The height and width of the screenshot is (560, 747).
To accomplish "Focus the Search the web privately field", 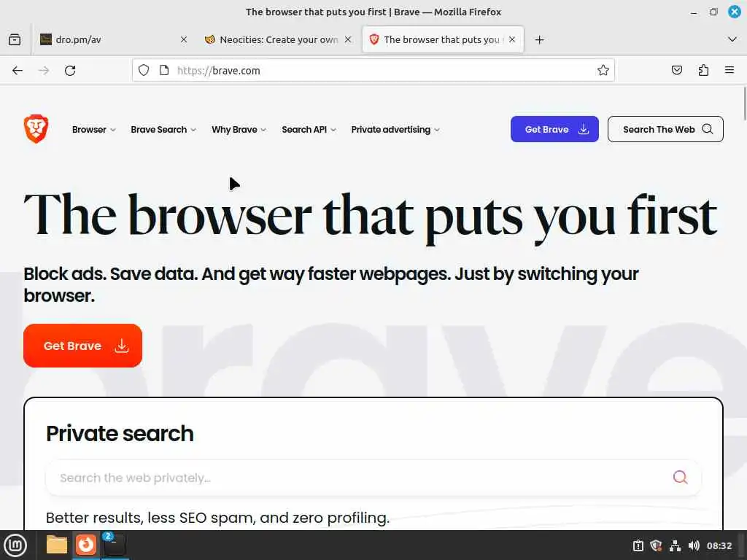I will [373, 478].
